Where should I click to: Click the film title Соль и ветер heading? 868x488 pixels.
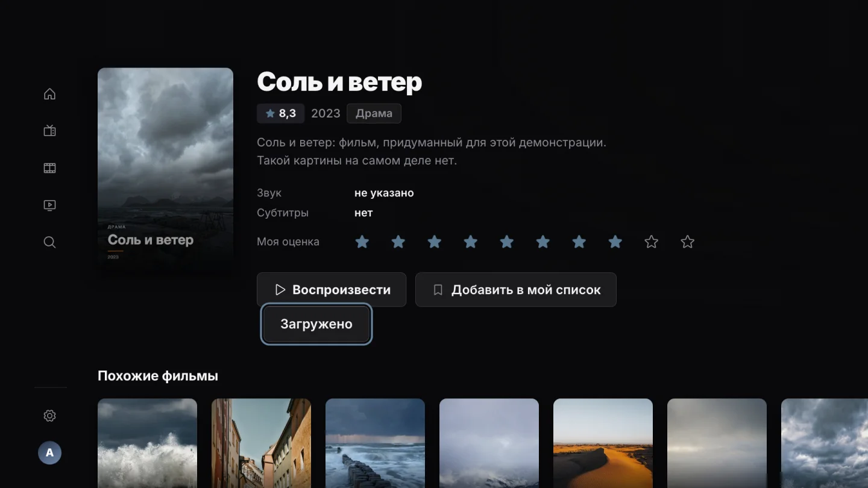(339, 83)
